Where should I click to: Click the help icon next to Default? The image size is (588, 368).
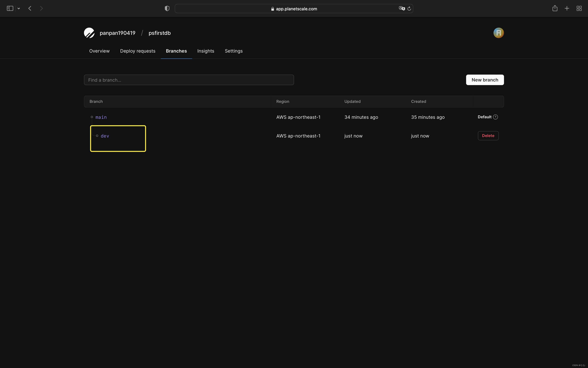pos(495,117)
